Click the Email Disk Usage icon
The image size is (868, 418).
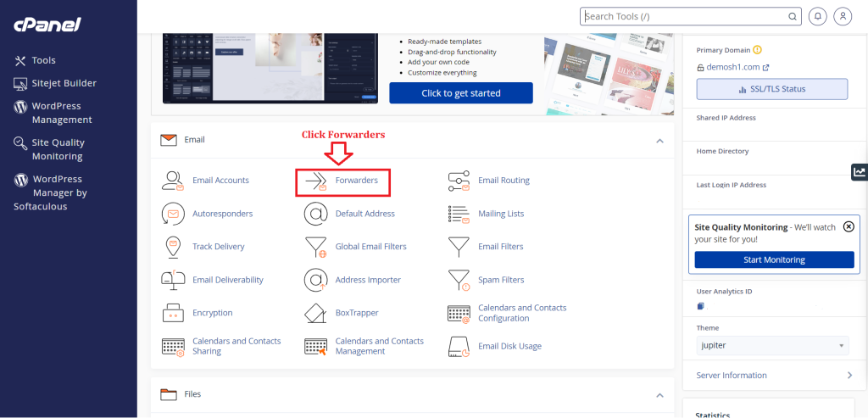(459, 347)
